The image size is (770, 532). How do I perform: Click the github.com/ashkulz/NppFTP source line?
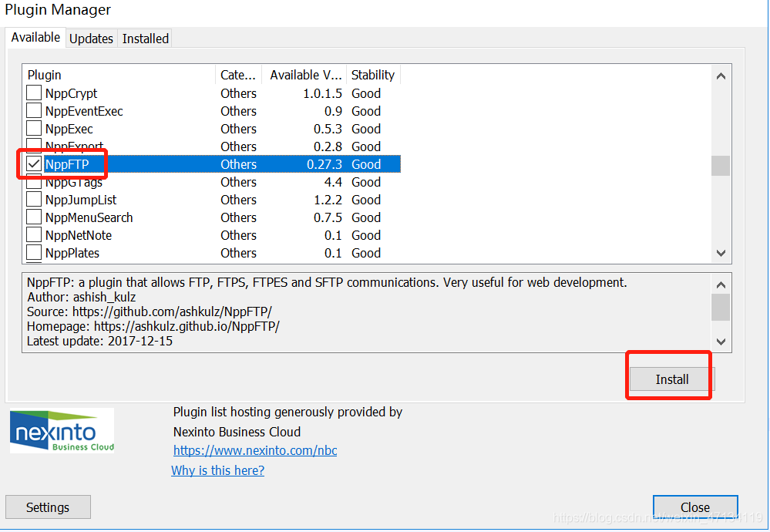tap(150, 311)
